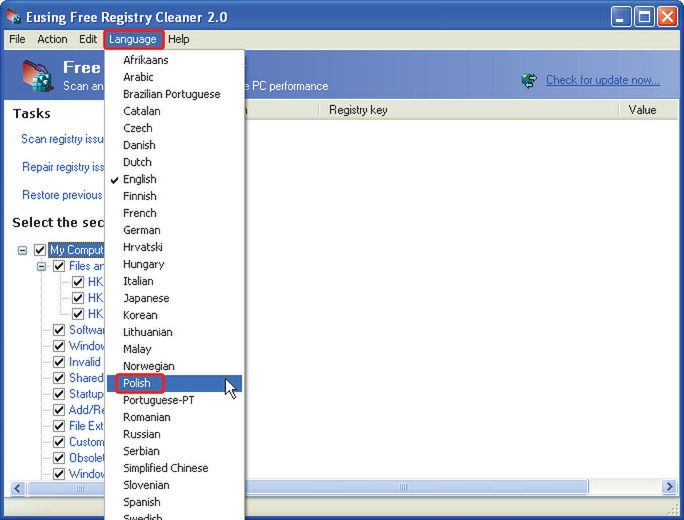Click the update globe icon
The width and height of the screenshot is (684, 520).
coord(529,81)
